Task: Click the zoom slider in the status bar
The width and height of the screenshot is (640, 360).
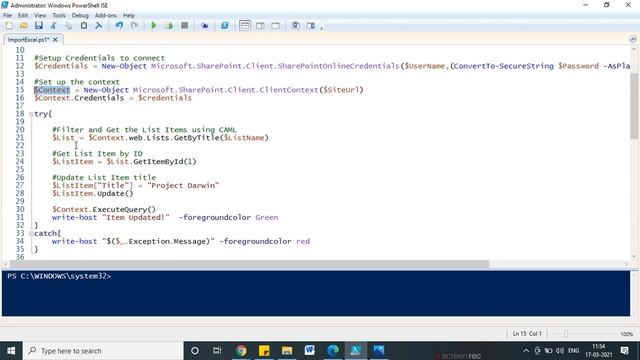Action: pos(565,334)
